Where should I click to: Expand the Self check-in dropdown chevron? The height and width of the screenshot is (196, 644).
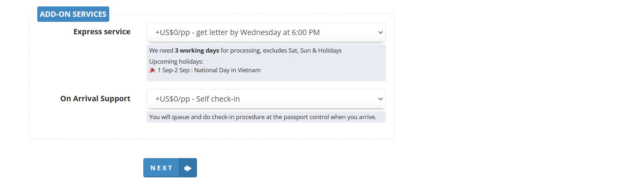pos(380,99)
